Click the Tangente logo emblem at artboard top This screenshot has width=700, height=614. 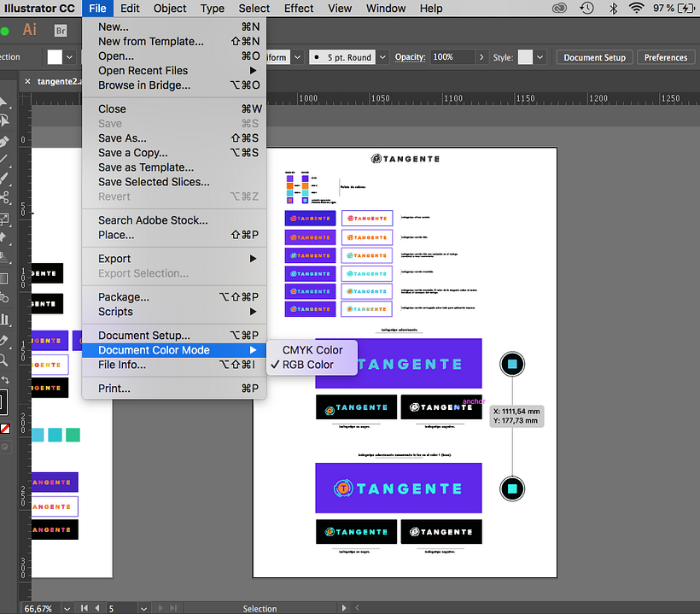(376, 159)
